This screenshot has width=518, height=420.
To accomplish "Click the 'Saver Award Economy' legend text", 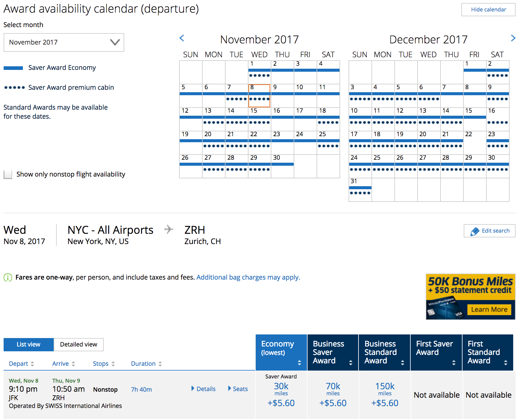I will [x=62, y=68].
